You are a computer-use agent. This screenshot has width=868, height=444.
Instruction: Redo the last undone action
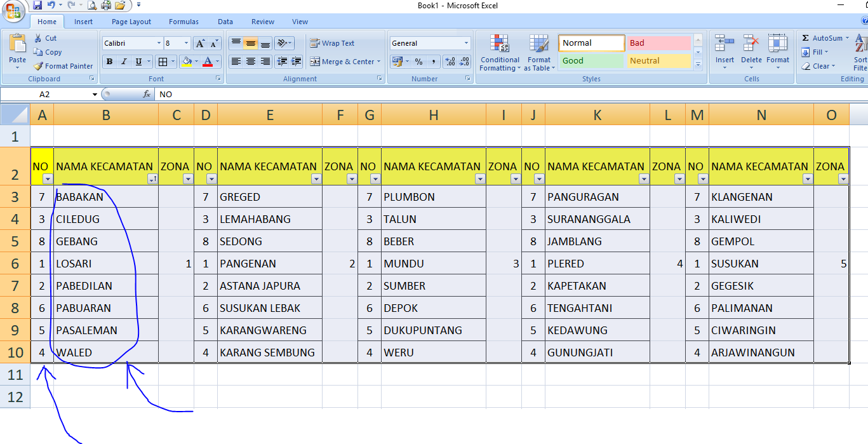pyautogui.click(x=72, y=5)
